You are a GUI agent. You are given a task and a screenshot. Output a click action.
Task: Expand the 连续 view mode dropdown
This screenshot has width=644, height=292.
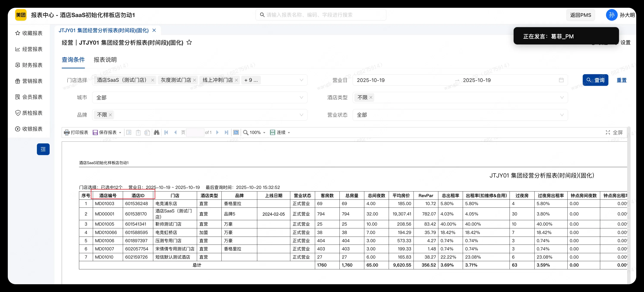[289, 132]
